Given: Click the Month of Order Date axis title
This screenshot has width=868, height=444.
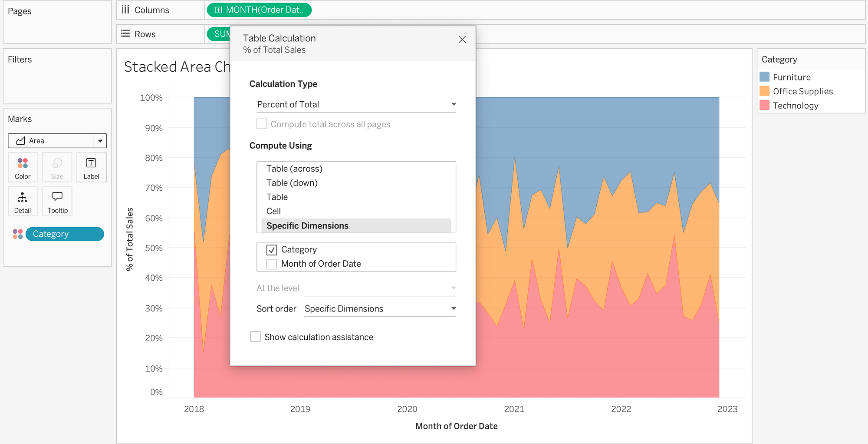Looking at the screenshot, I should (x=457, y=426).
